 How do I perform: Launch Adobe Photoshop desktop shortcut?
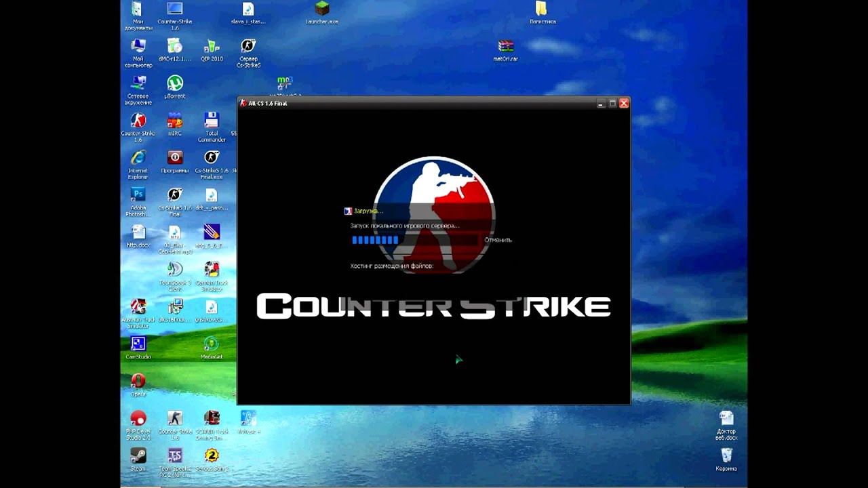click(x=138, y=202)
